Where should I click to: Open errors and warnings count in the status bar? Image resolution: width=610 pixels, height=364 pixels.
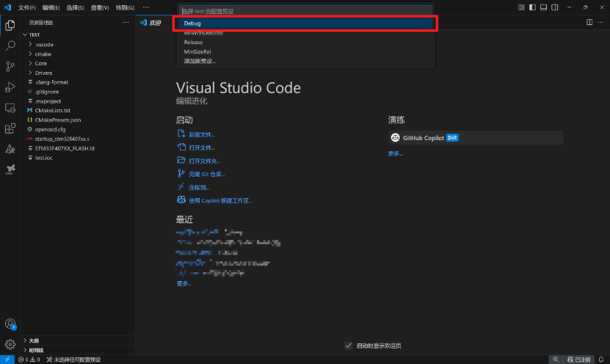click(x=29, y=360)
